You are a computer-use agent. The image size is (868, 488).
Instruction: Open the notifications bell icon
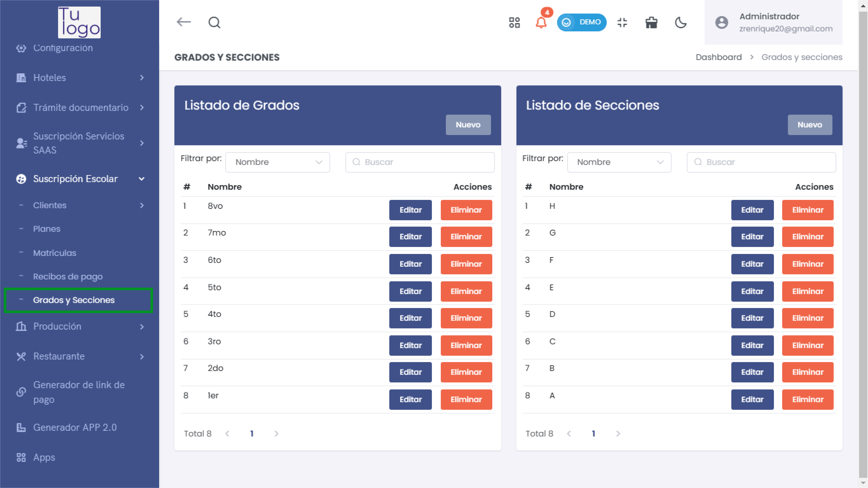point(541,23)
